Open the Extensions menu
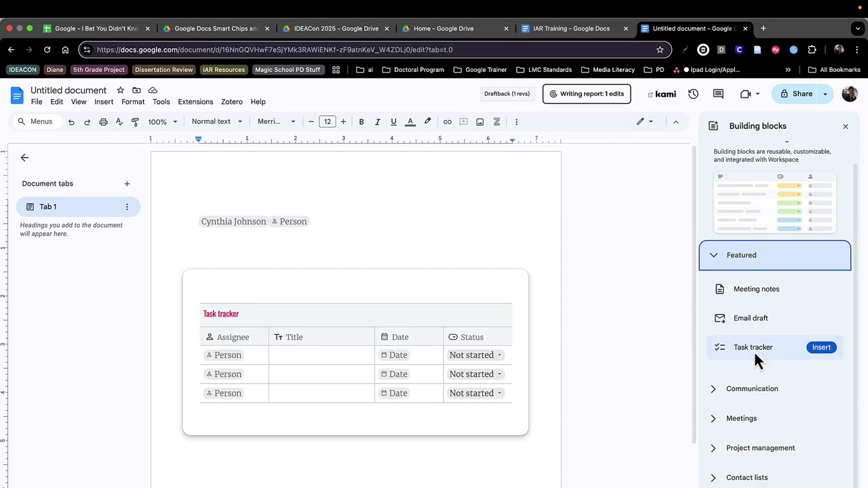 coord(195,102)
